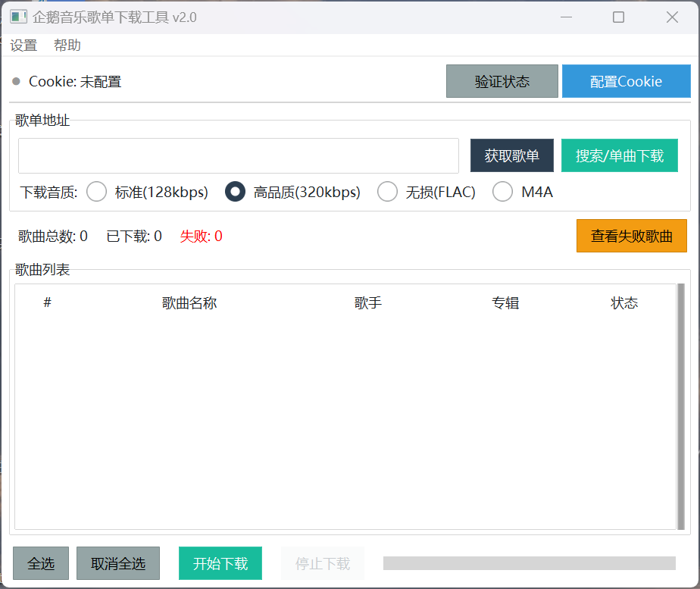The height and width of the screenshot is (589, 700).
Task: Click the song list vertical scrollbar
Action: [681, 406]
